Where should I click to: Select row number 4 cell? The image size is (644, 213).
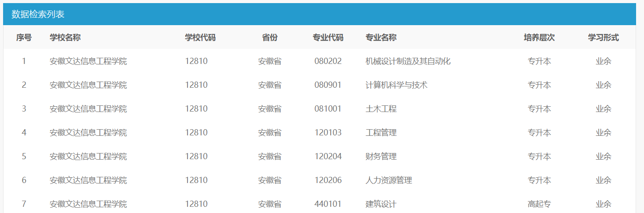coord(24,133)
